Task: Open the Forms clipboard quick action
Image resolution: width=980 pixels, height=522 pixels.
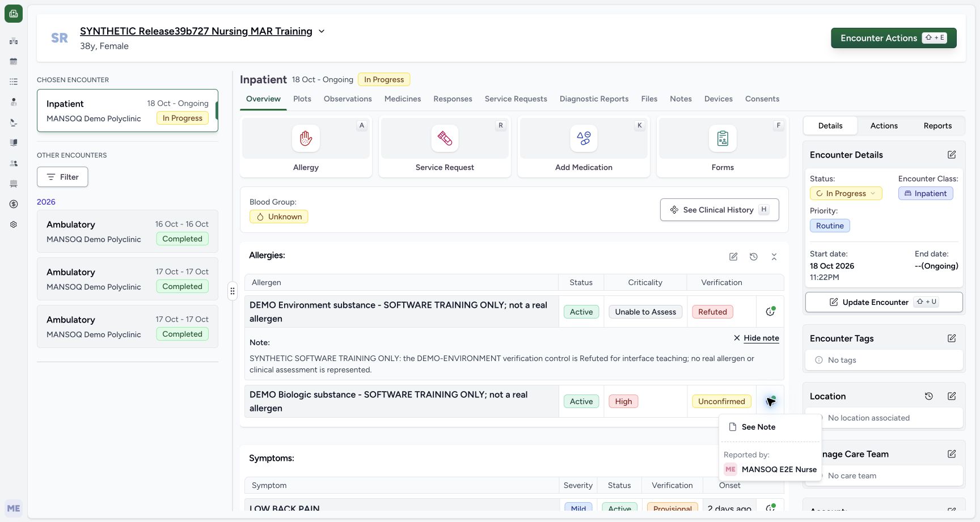Action: (x=723, y=147)
